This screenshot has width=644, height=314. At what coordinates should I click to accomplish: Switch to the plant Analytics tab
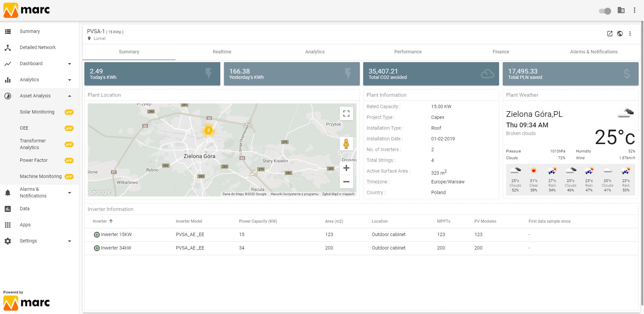pyautogui.click(x=315, y=52)
